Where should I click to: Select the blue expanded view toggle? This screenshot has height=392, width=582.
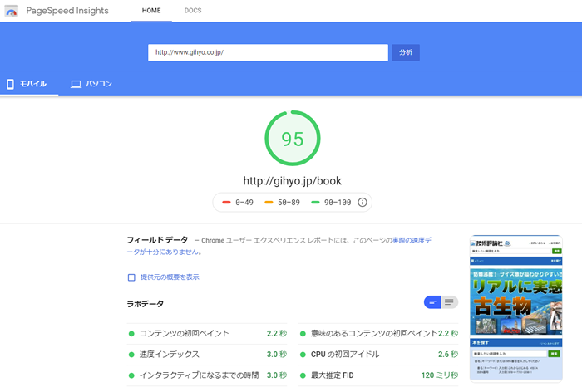[x=432, y=302]
